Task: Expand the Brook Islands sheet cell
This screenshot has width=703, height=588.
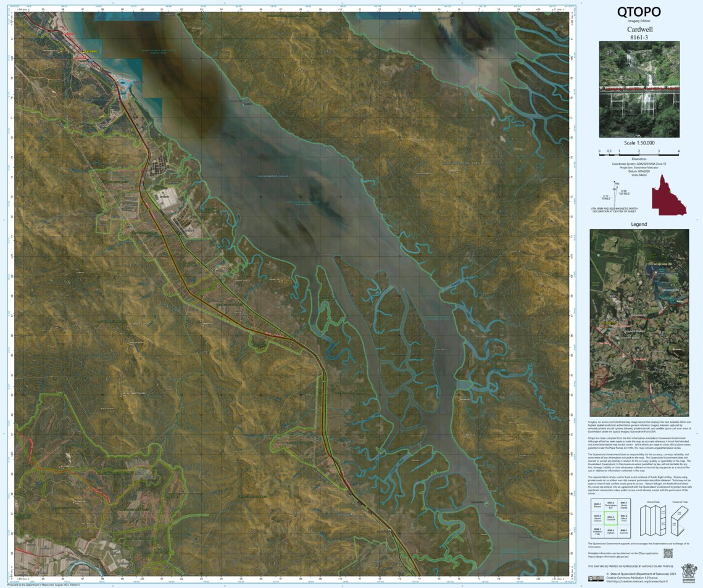Action: click(623, 505)
